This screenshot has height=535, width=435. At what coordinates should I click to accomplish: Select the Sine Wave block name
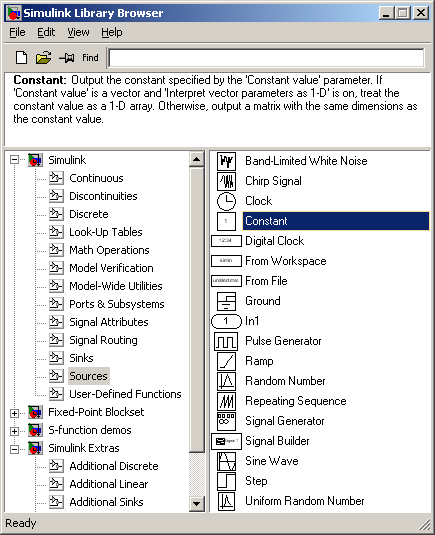[272, 461]
